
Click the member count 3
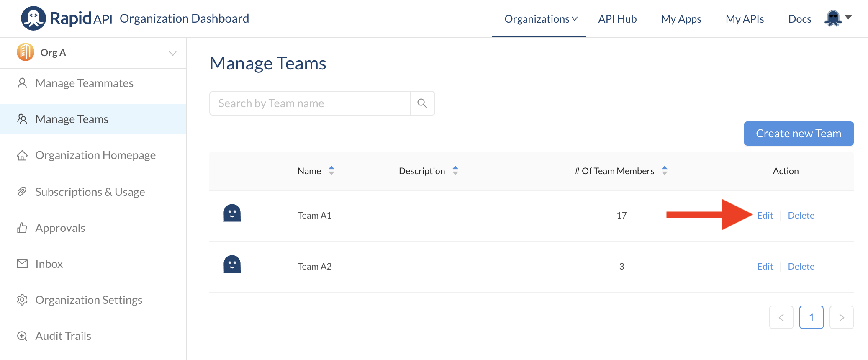pyautogui.click(x=621, y=266)
